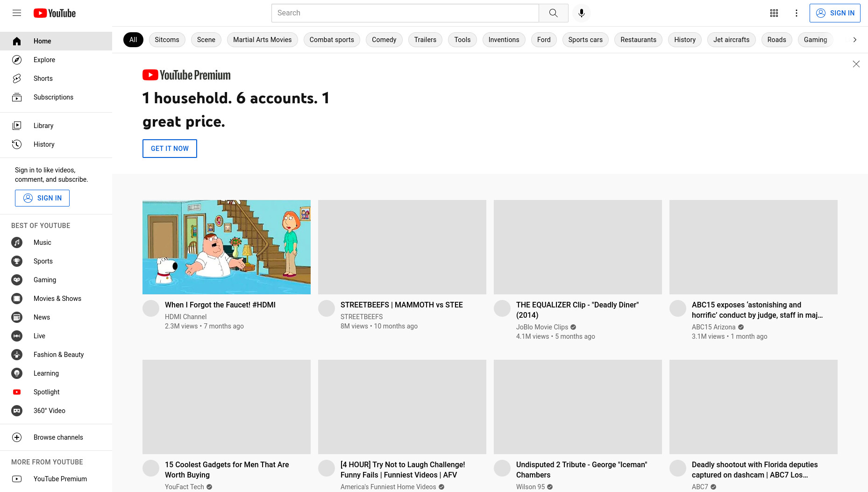Viewport: 868px width, 492px height.
Task: Open the Deadly shootout Florida deputies title
Action: tap(754, 470)
